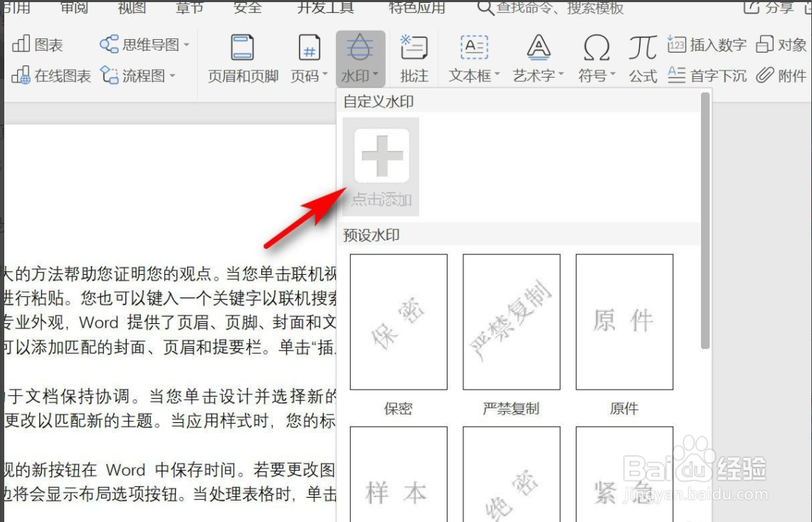Image resolution: width=812 pixels, height=522 pixels.
Task: Click the search magnifier icon
Action: click(485, 7)
